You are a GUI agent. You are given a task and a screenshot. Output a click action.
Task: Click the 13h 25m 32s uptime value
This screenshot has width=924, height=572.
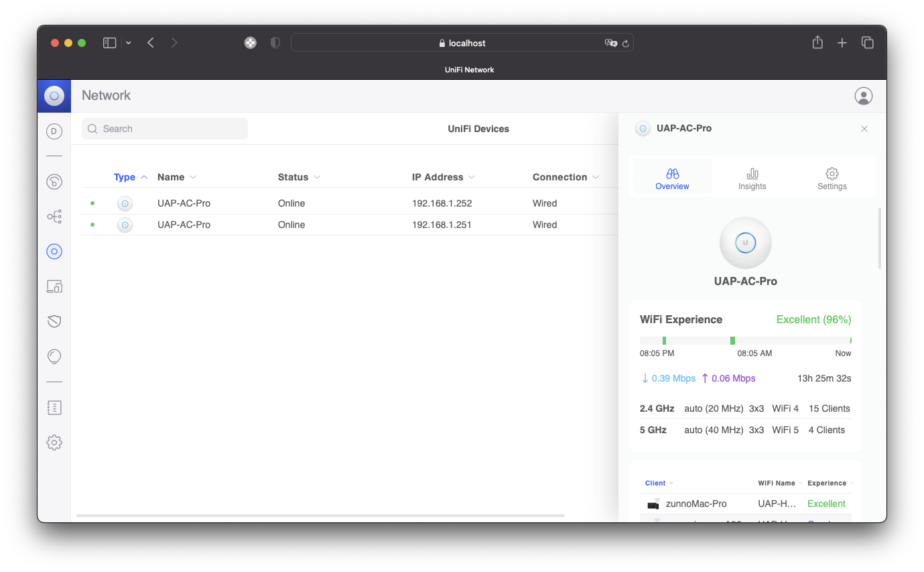pos(824,378)
